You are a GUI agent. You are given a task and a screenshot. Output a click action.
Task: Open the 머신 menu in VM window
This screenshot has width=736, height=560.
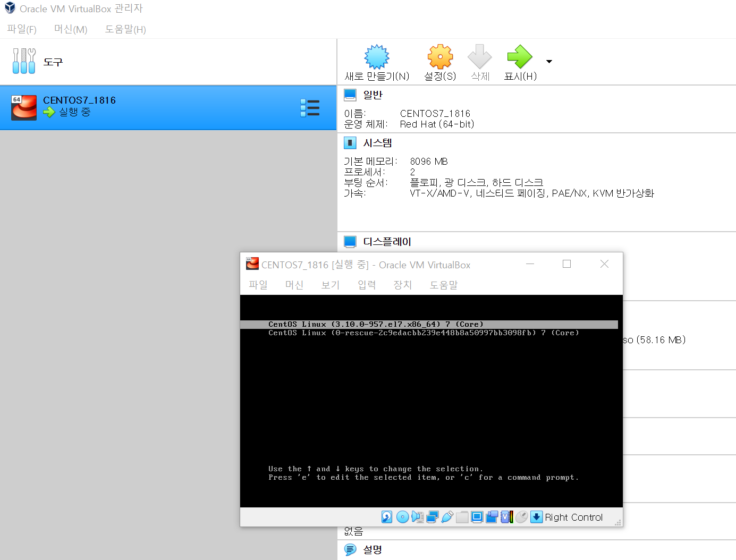click(294, 285)
